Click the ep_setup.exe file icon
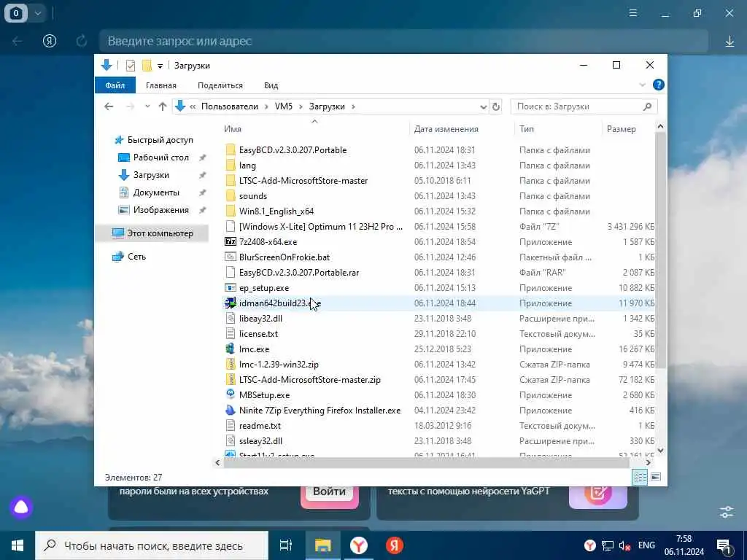The height and width of the screenshot is (560, 747). pyautogui.click(x=231, y=287)
